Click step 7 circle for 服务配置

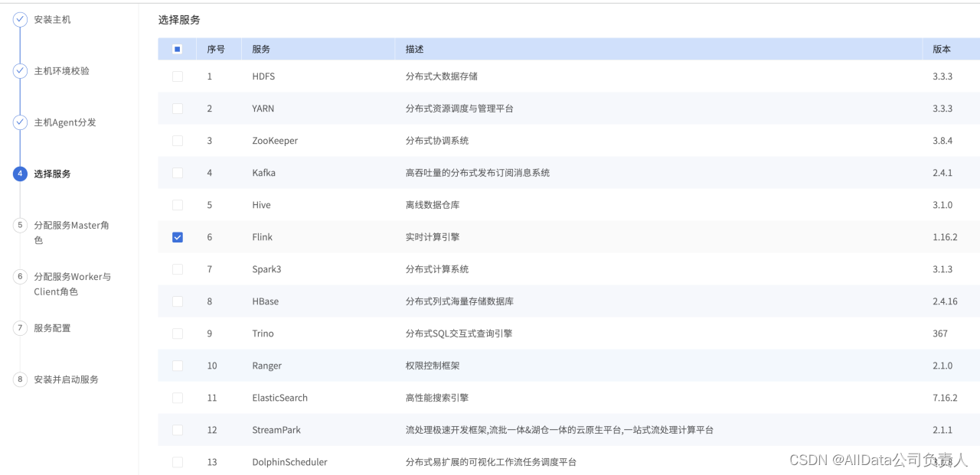click(x=20, y=328)
